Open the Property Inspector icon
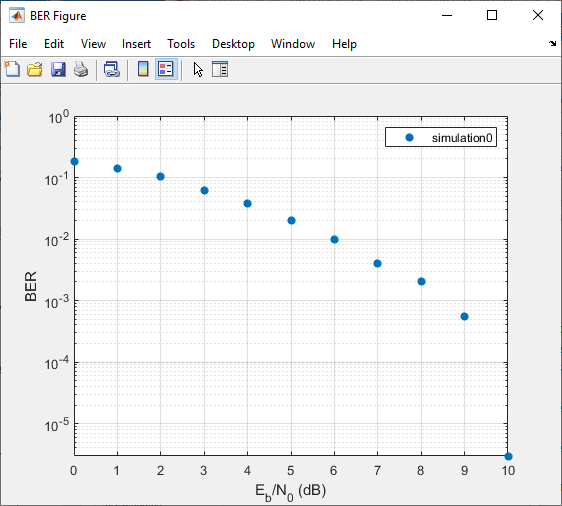This screenshot has height=506, width=562. pos(220,69)
